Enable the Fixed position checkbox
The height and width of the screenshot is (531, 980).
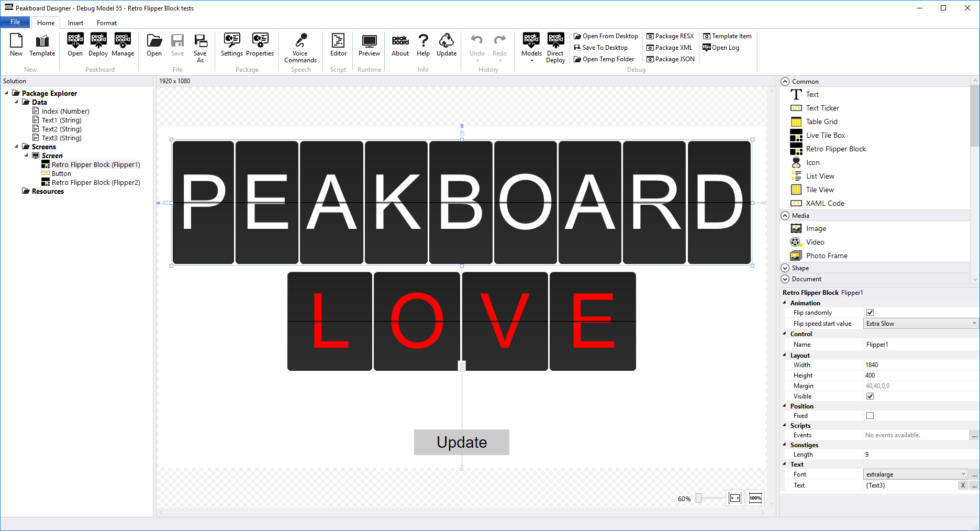pos(870,415)
